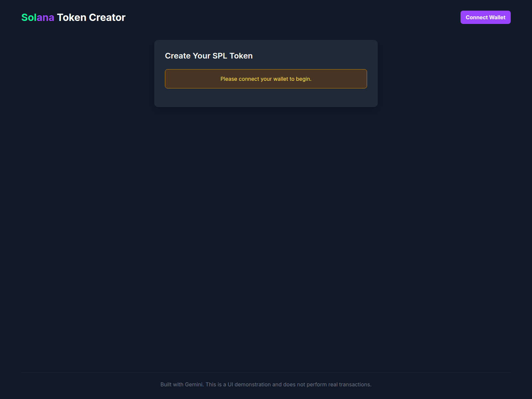Image resolution: width=532 pixels, height=399 pixels.
Task: Click the word 'Gemini' in footer
Action: (x=194, y=384)
